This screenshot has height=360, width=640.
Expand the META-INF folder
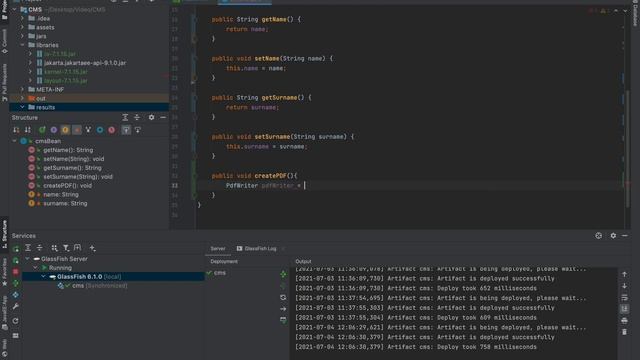(22, 89)
